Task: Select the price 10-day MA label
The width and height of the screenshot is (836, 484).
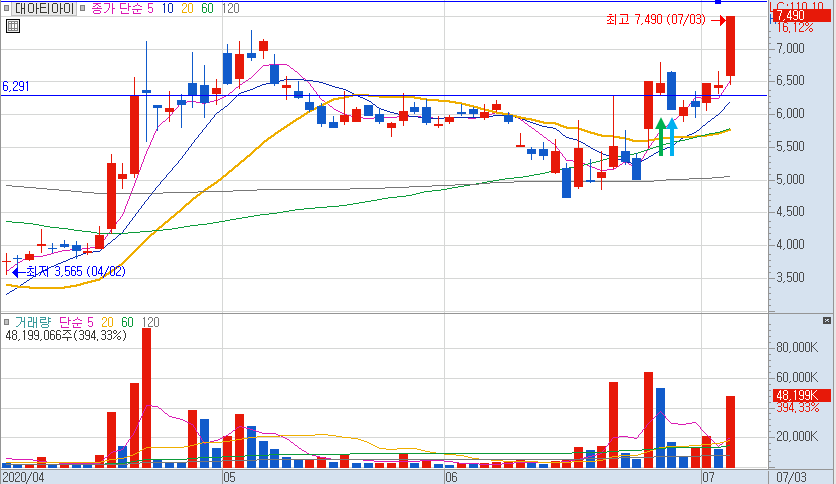Action: point(167,8)
